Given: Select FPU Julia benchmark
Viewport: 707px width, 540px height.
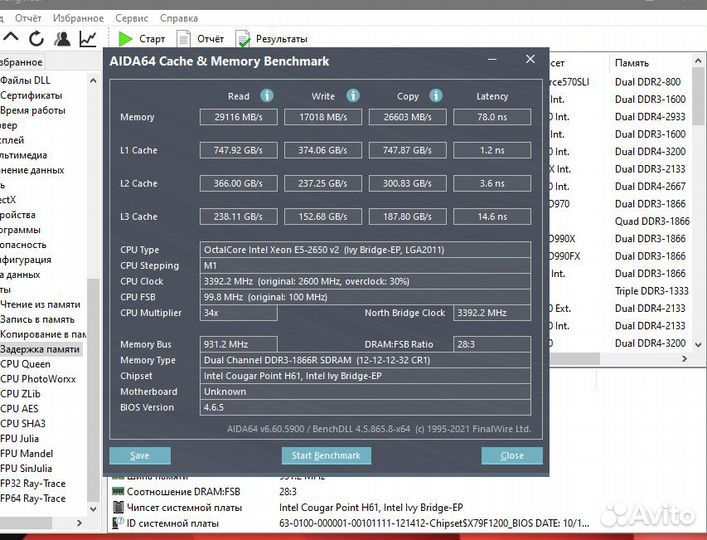Looking at the screenshot, I should tap(19, 438).
